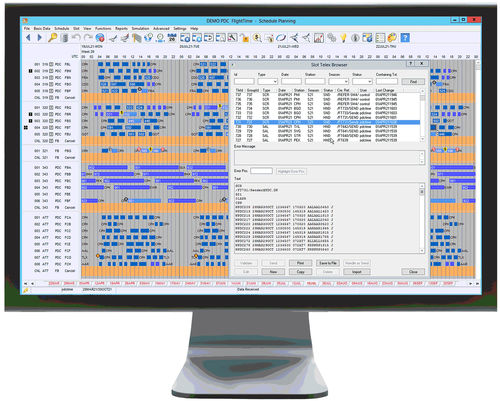Click the Close button in Slot Telex Browser
This screenshot has width=500, height=401.
(413, 272)
